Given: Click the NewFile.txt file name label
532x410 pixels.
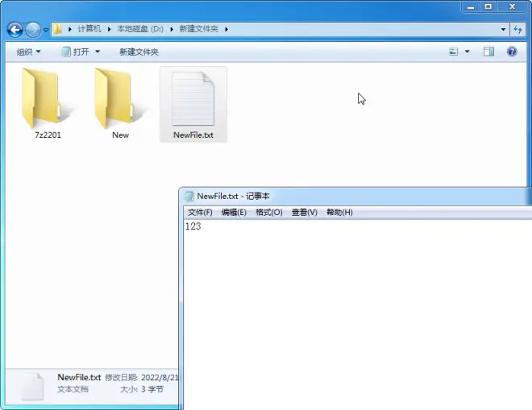Looking at the screenshot, I should point(193,135).
